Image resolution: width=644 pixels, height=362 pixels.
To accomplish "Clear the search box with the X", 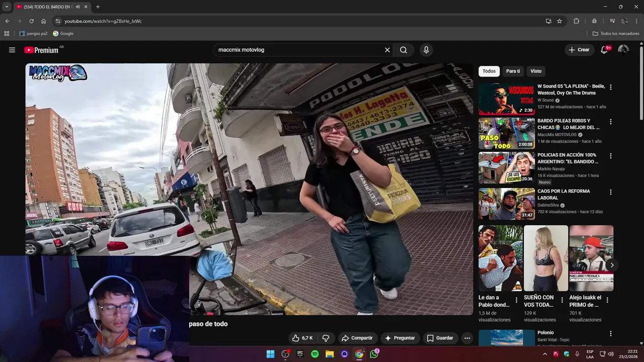I will (x=387, y=50).
